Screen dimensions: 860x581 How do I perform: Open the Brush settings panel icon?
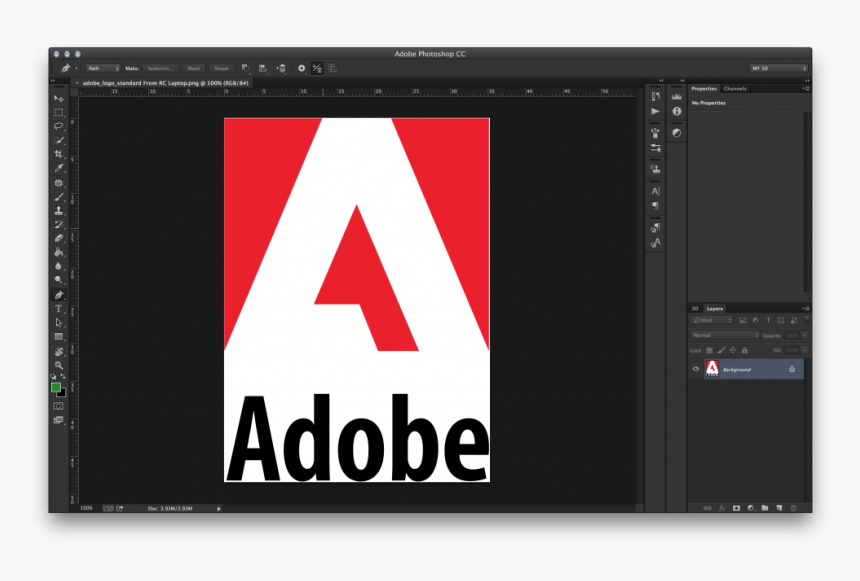[x=655, y=148]
